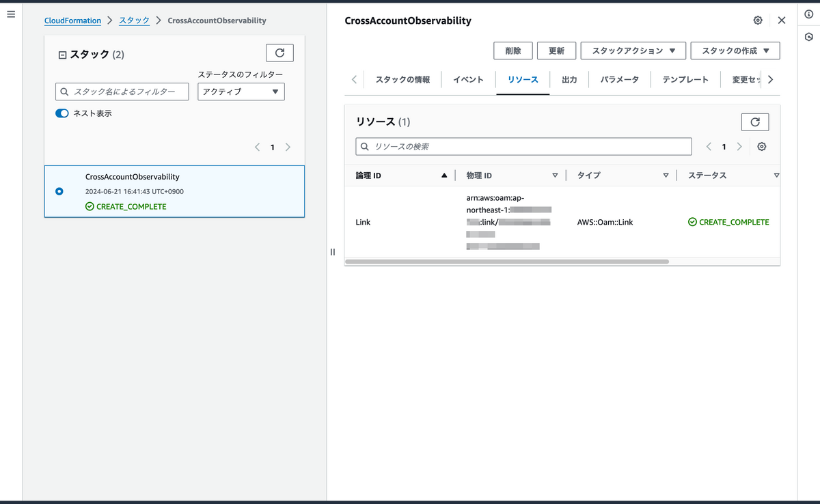Open resources table preferences gear
The image size is (820, 504).
pos(762,147)
